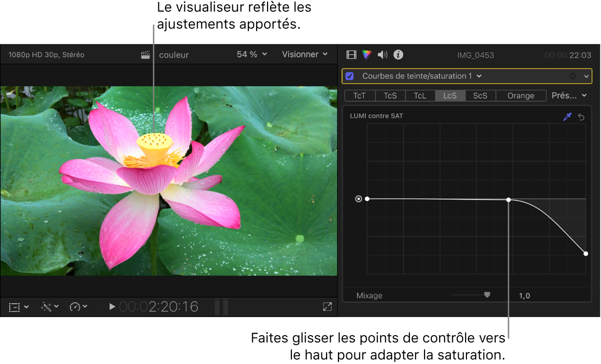Screen dimensions: 601x364
Task: Play the clip in the viewer
Action: coord(112,307)
